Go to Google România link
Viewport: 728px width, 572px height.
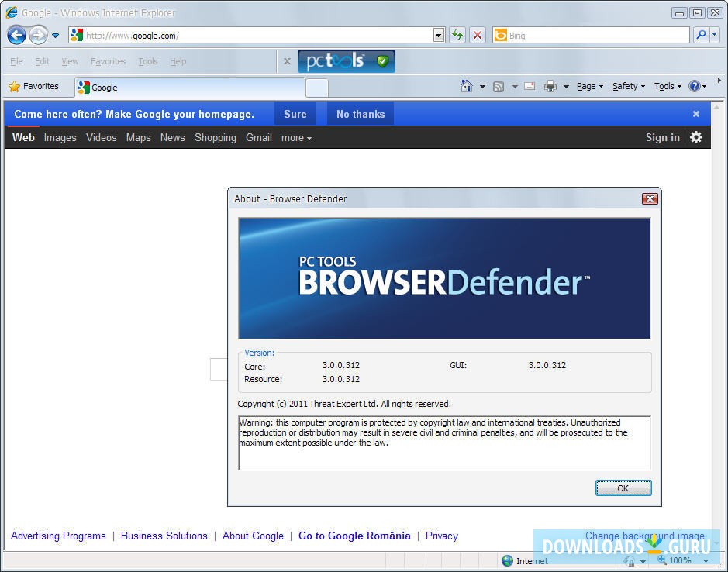point(354,536)
